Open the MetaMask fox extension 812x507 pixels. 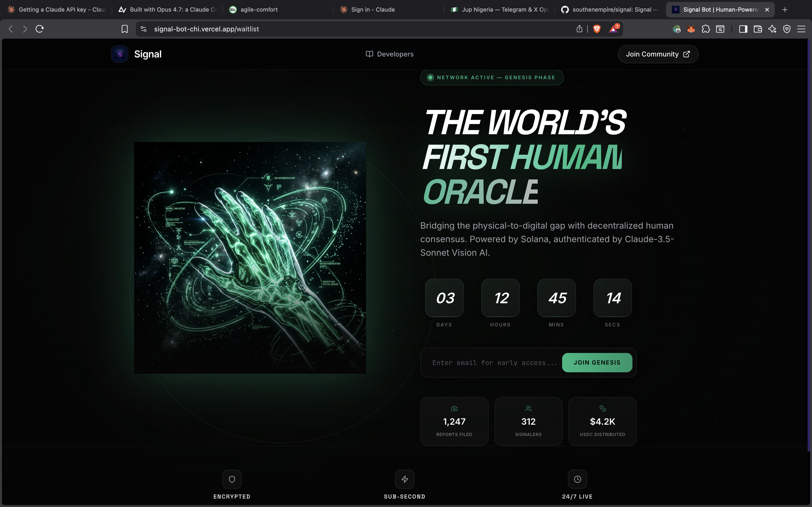point(691,29)
